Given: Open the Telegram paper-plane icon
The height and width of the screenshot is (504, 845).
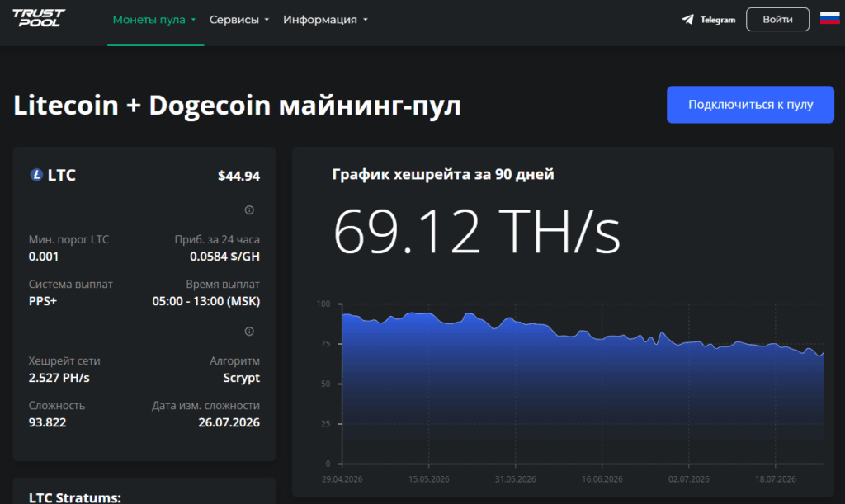Looking at the screenshot, I should click(687, 20).
